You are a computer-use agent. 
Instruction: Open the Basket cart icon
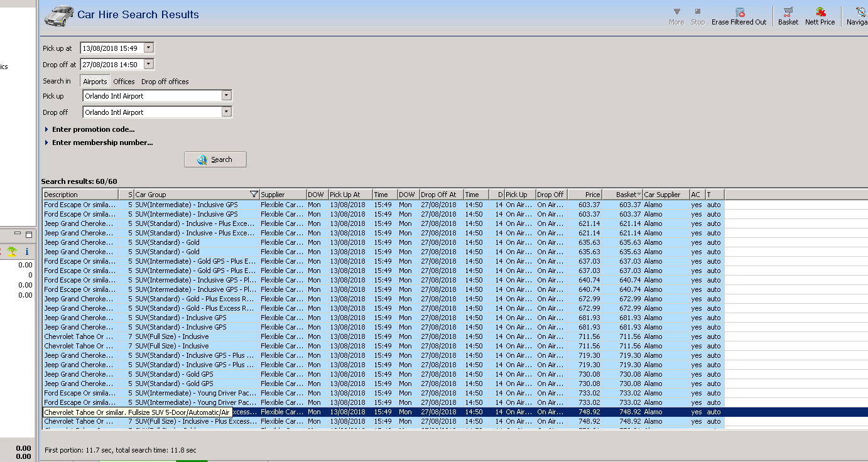click(x=788, y=12)
